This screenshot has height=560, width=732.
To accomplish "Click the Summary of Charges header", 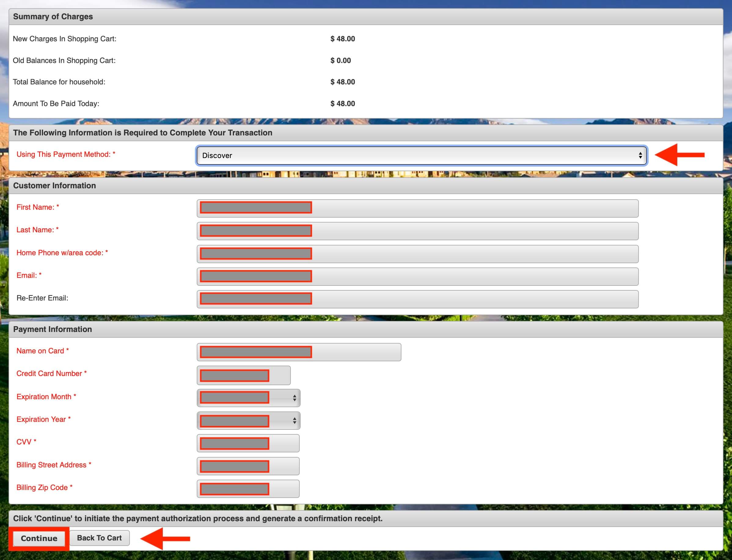I will [53, 17].
